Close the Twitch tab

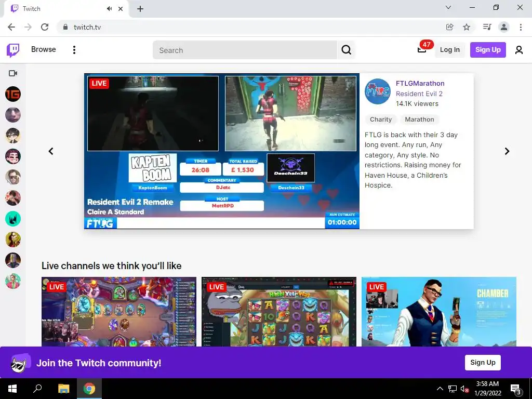[121, 9]
